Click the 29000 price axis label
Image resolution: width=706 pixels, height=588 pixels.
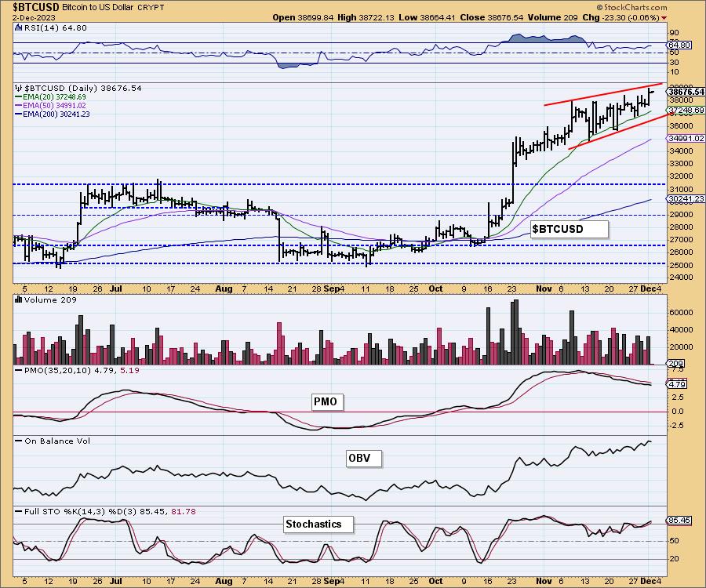(x=681, y=214)
